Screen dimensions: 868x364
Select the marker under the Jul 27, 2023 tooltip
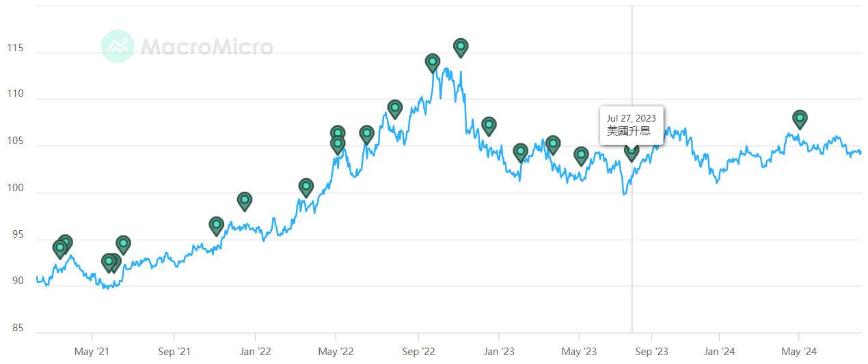pos(632,152)
